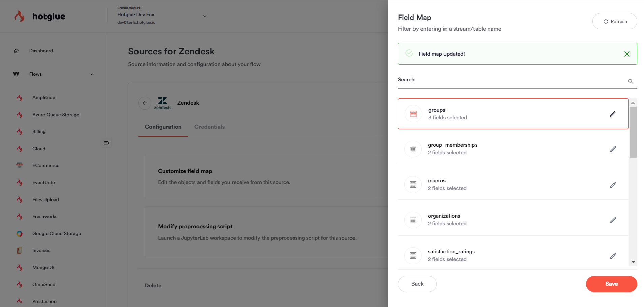The height and width of the screenshot is (307, 644).
Task: Collapse the Flows menu section
Action: [x=92, y=74]
